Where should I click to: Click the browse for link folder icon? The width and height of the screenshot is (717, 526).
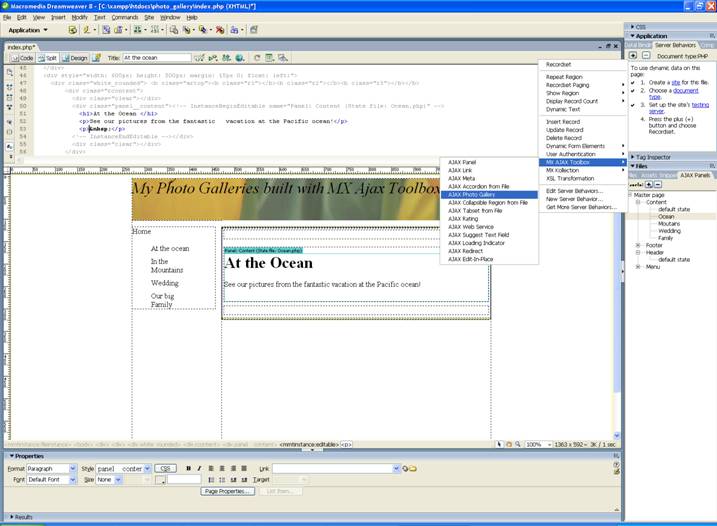click(x=413, y=469)
